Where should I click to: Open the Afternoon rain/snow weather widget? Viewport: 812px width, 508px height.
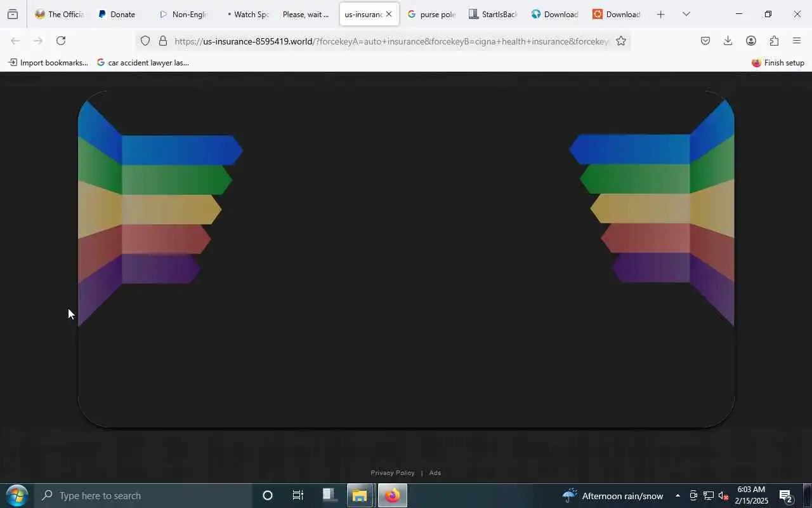613,495
